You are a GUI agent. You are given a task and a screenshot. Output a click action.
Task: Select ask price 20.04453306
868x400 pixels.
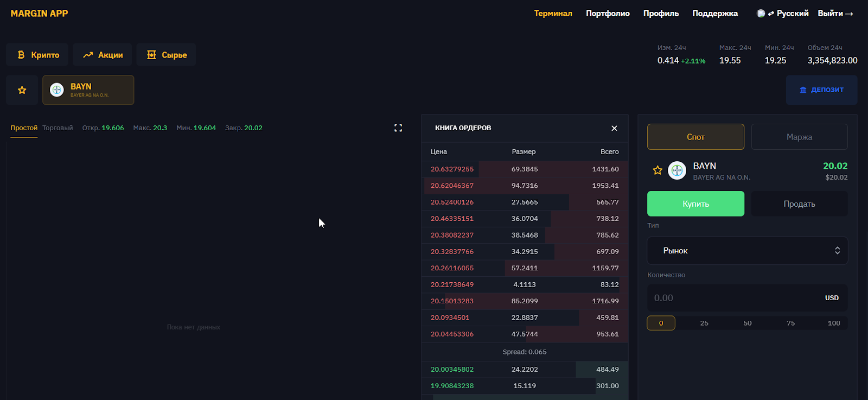click(452, 334)
